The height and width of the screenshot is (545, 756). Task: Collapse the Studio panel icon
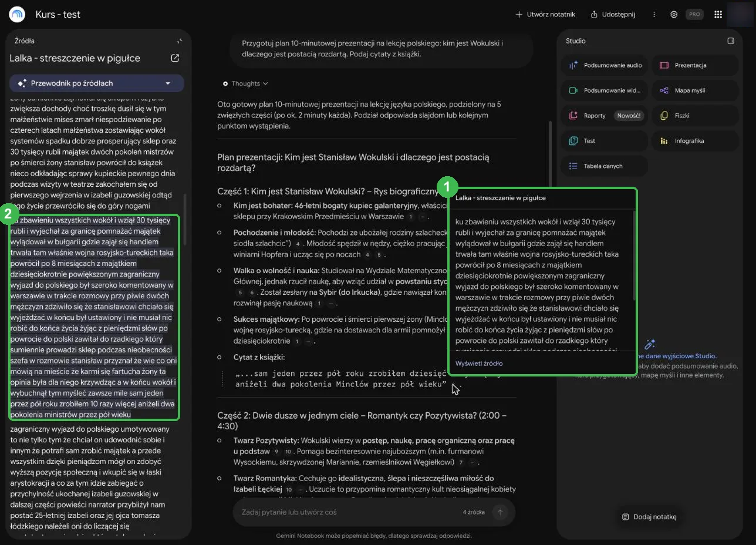tap(731, 41)
